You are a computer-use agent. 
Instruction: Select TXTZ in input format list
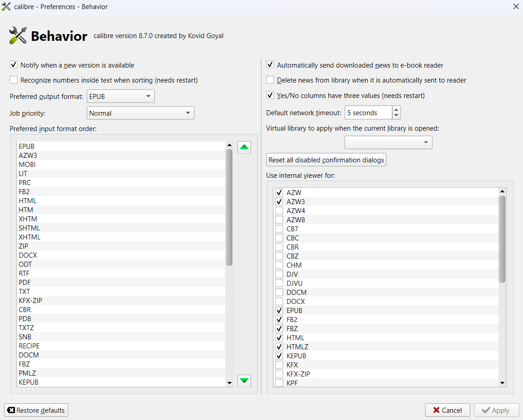121,327
